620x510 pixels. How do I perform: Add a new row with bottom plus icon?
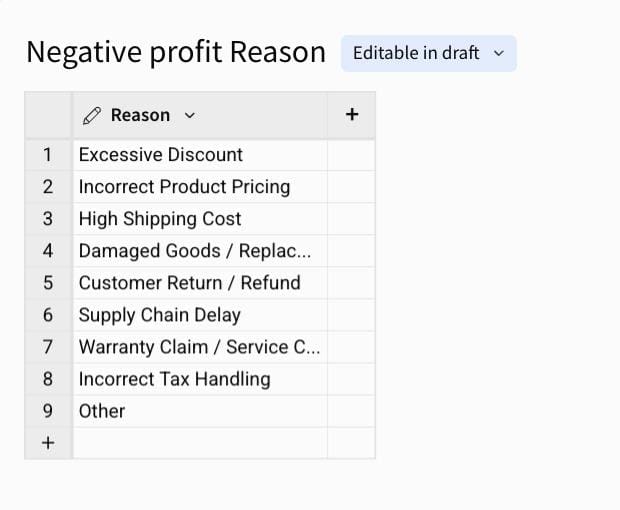[x=48, y=443]
